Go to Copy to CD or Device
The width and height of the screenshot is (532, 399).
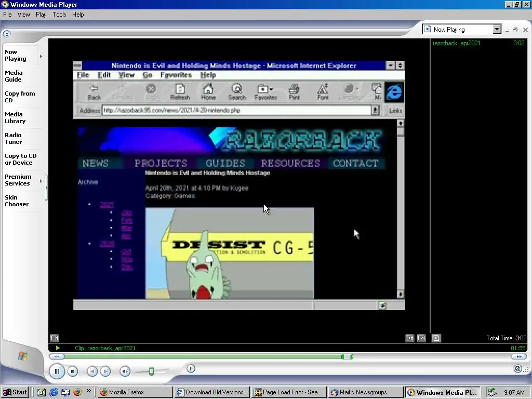click(20, 159)
